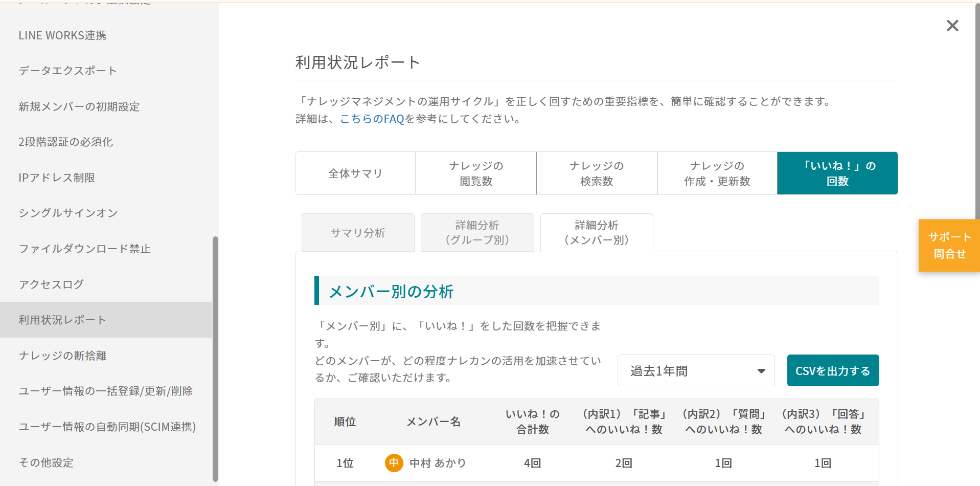Close the usage report panel with X
This screenshot has width=980, height=486.
(x=952, y=26)
